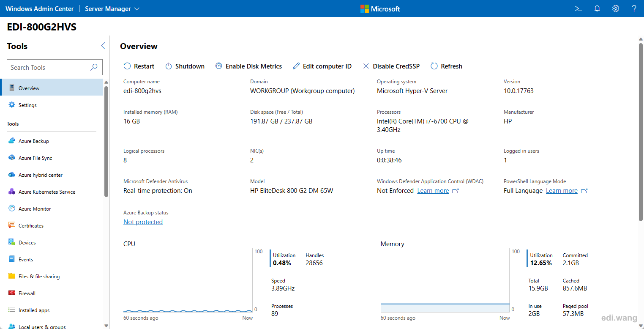The image size is (644, 329).
Task: Collapse the Tools pane with the chevron
Action: 103,46
